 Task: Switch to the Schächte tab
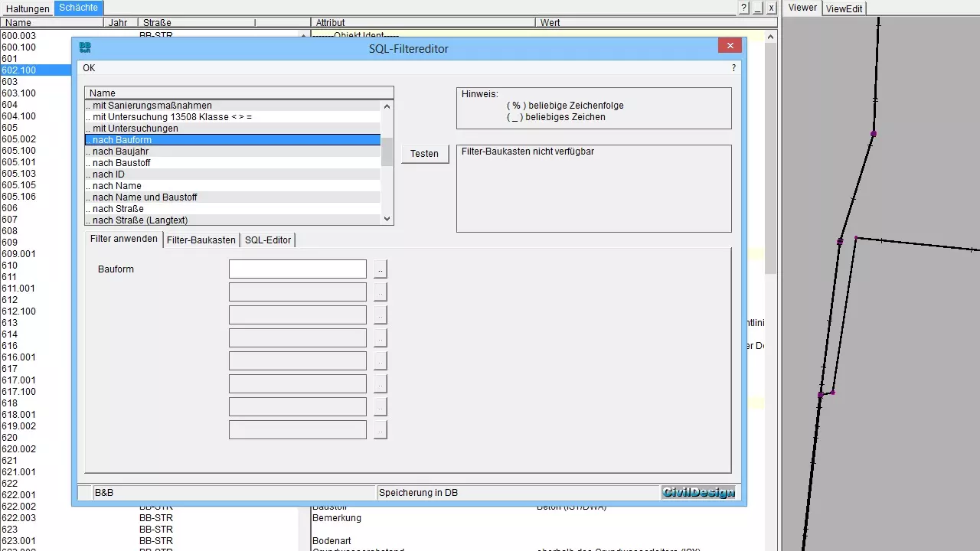[78, 8]
